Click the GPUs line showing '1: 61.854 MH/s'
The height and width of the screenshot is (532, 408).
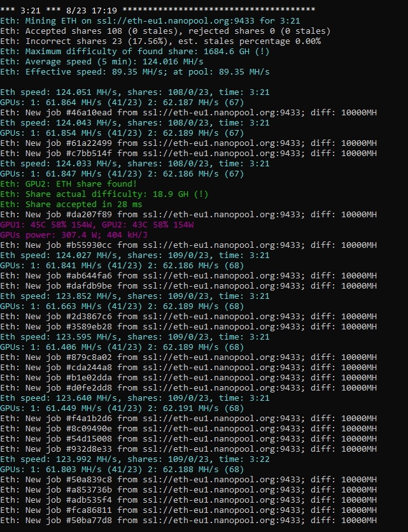point(122,133)
